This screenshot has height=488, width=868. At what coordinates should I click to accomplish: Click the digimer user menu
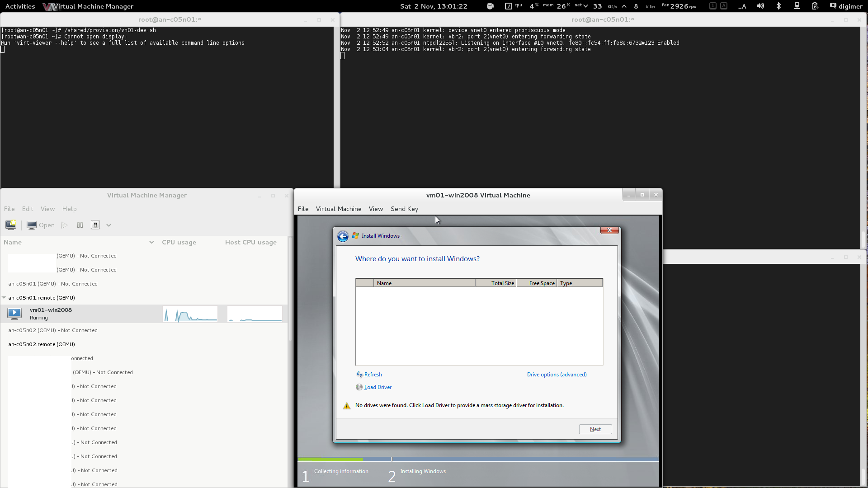point(846,6)
